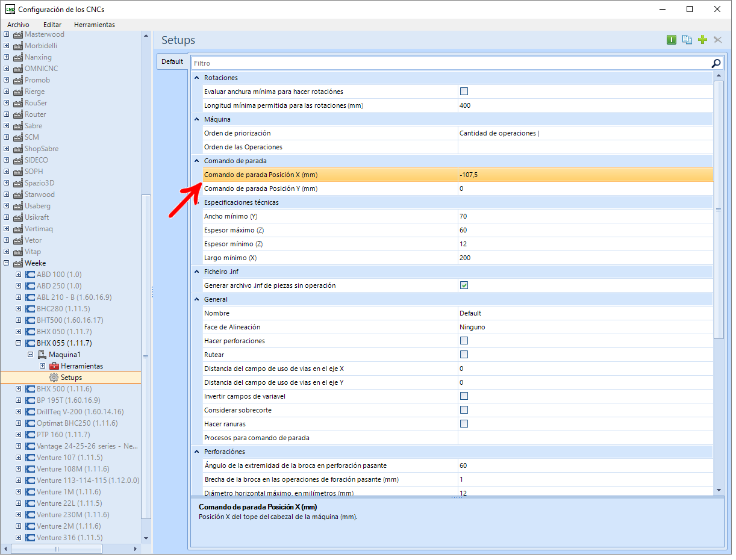Click the Herramientas toolbox icon in tree

54,366
